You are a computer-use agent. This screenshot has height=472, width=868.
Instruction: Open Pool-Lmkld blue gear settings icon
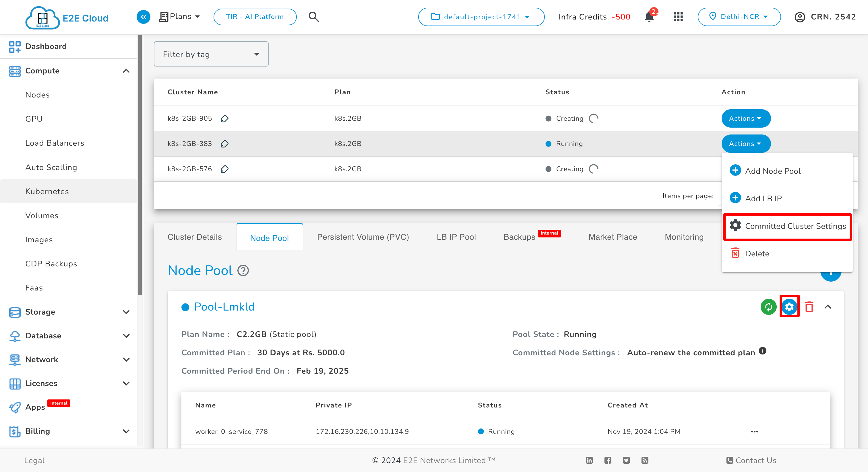click(789, 307)
